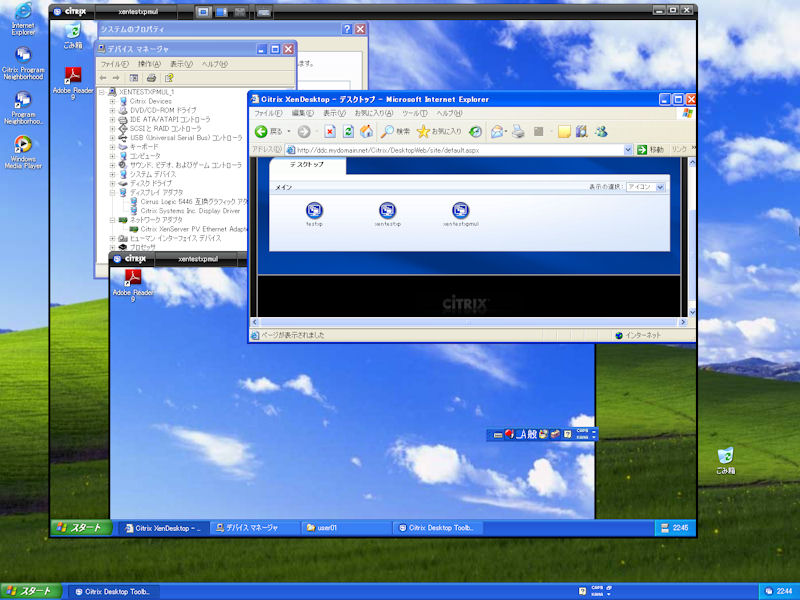Open Device Manager ヘルプ(H) menu

click(x=214, y=64)
